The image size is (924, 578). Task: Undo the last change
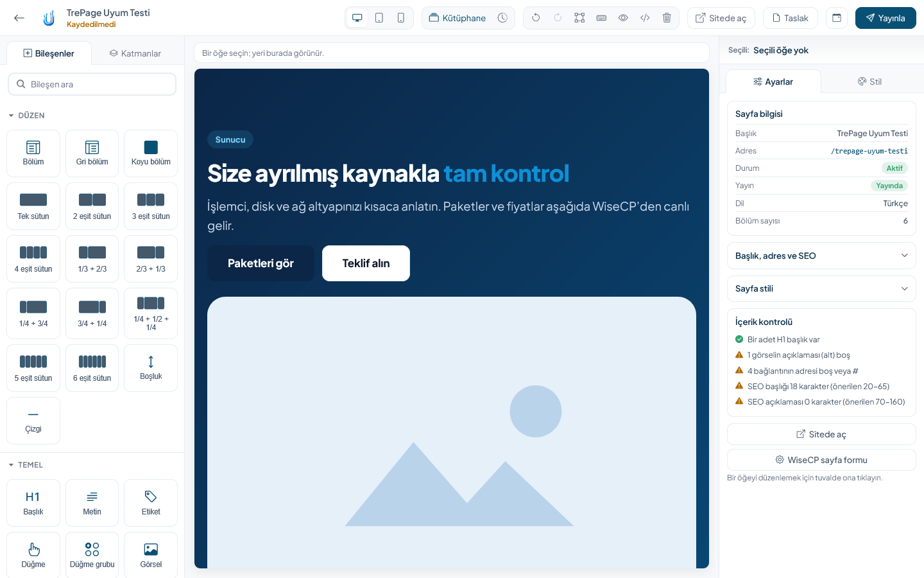pyautogui.click(x=536, y=18)
